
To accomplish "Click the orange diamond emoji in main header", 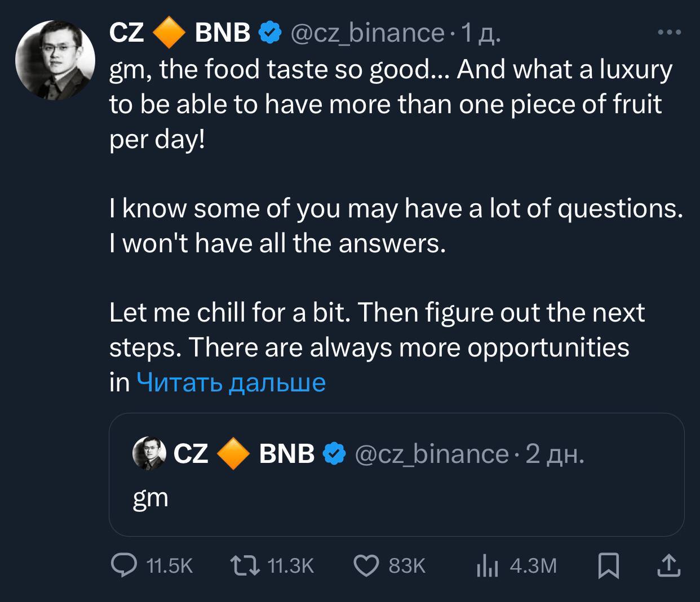I will [169, 33].
